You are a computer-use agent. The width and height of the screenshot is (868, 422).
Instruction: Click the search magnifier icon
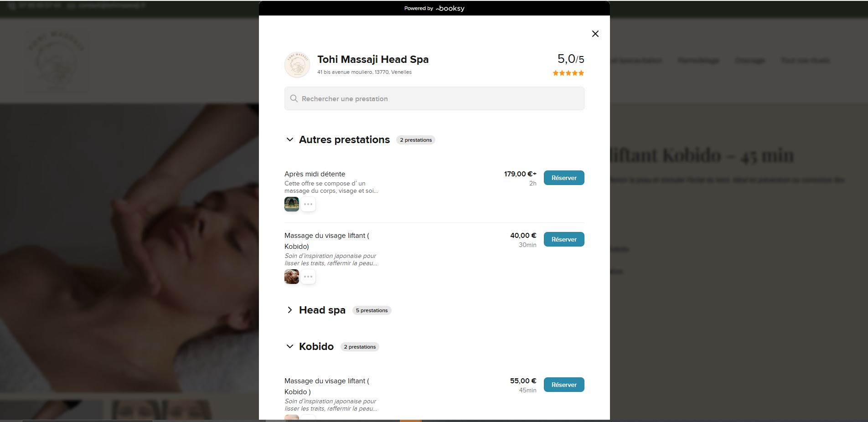point(294,99)
